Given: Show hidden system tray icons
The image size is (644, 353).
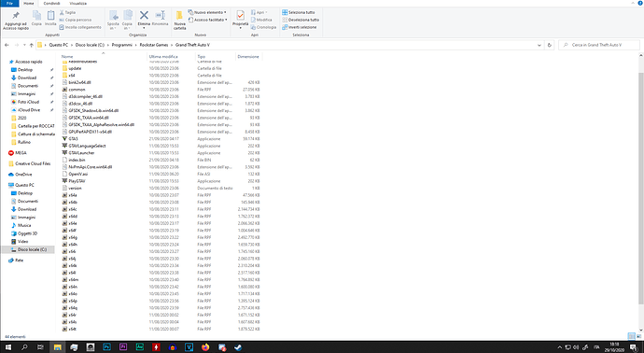Looking at the screenshot, I should (x=559, y=347).
